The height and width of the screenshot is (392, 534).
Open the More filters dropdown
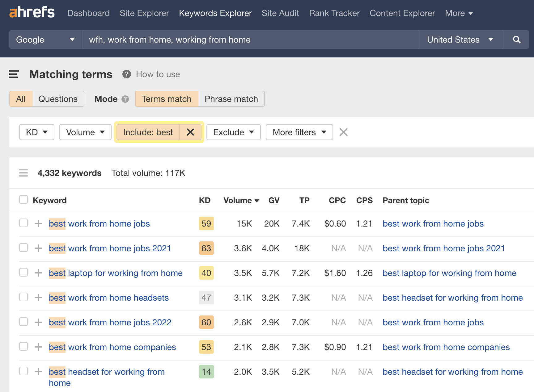pyautogui.click(x=299, y=132)
